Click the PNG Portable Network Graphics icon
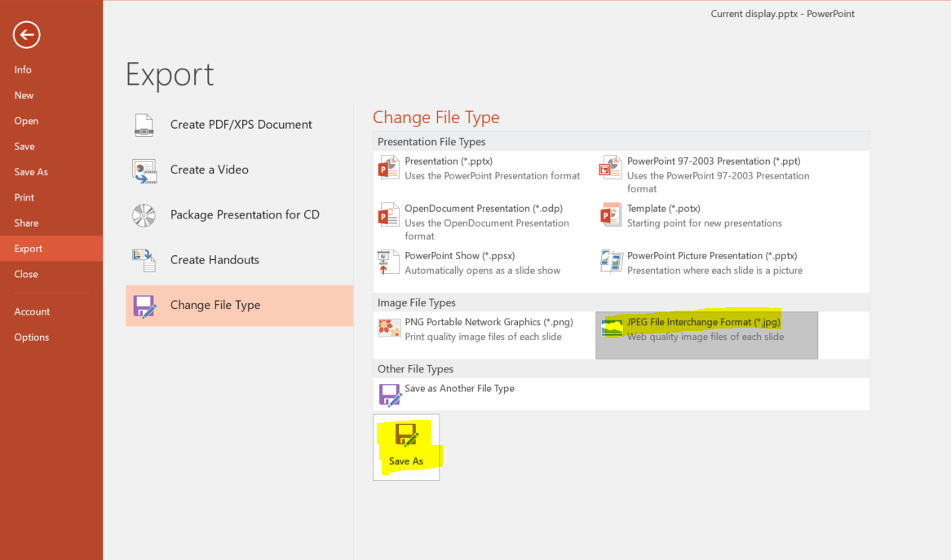The height and width of the screenshot is (560, 951). click(x=389, y=328)
